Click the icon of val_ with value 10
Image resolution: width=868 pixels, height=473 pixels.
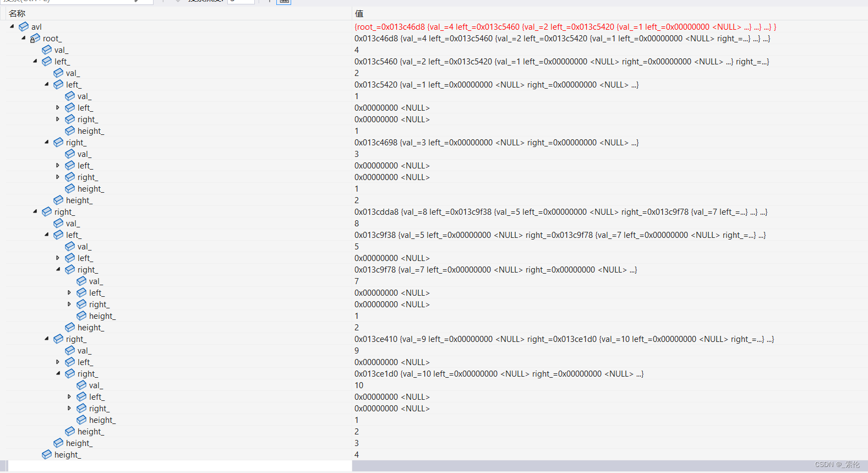tap(81, 385)
